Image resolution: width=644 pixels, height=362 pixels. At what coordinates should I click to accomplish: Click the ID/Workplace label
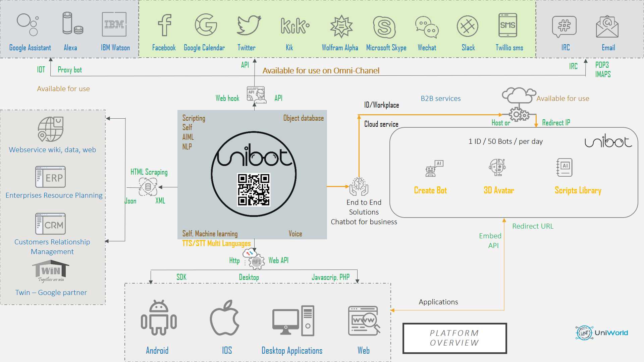[x=382, y=105]
